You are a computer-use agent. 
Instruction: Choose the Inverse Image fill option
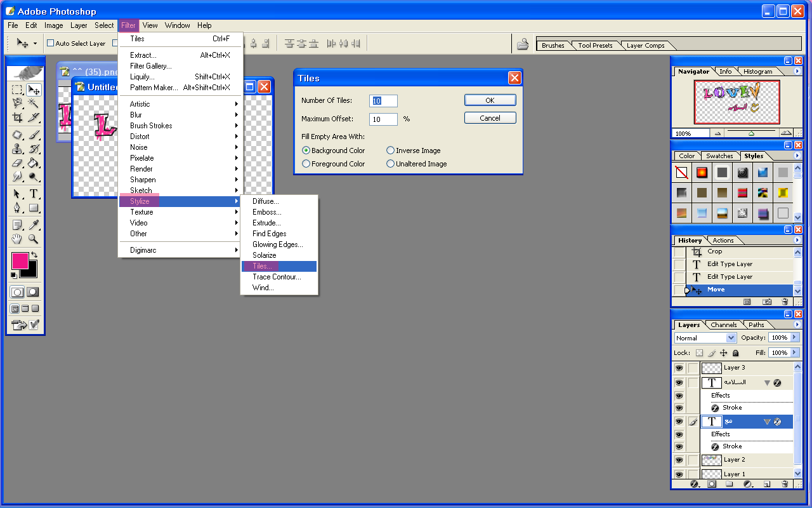391,150
